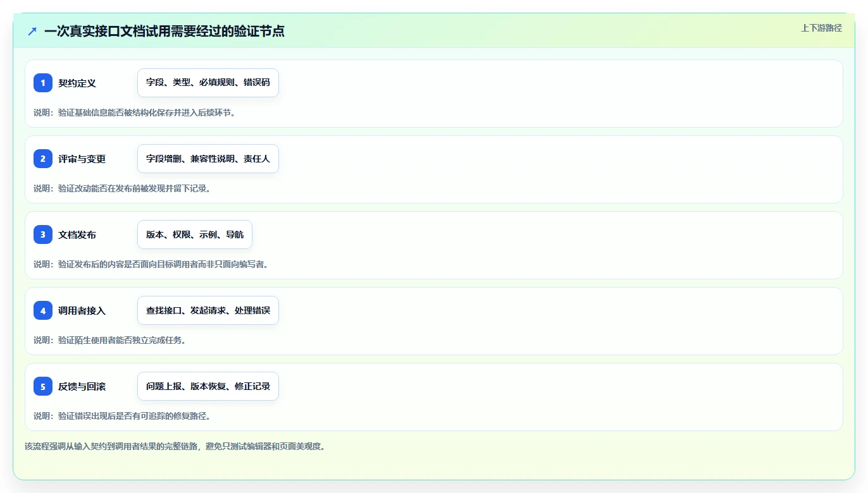Select the 字段、类型、必填规则、错误码 chip

[208, 83]
